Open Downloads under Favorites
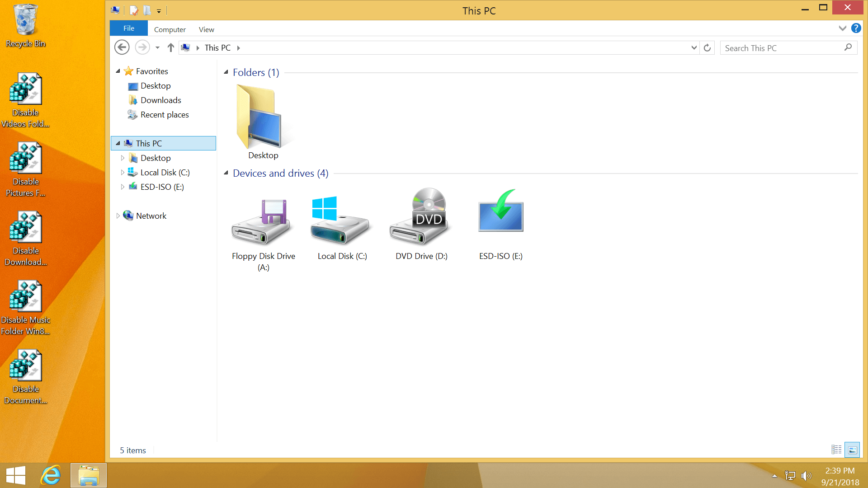The width and height of the screenshot is (868, 488). [160, 100]
